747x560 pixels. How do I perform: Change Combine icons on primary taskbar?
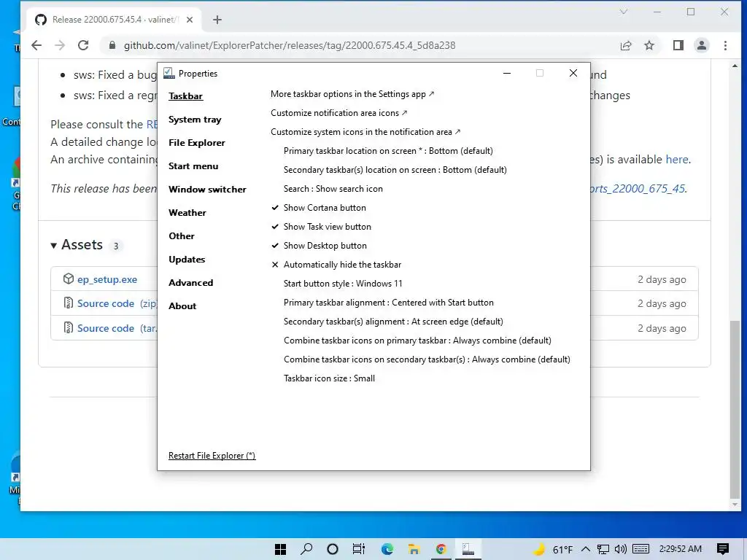pos(417,341)
